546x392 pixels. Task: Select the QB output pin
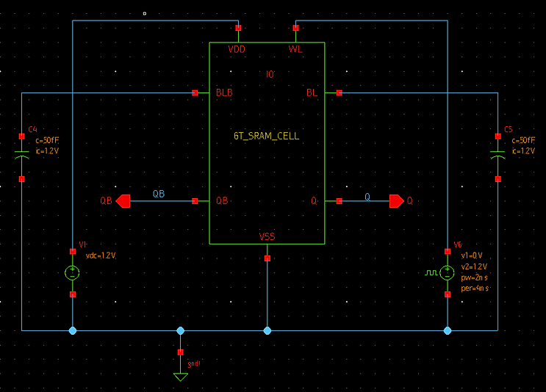(x=123, y=201)
